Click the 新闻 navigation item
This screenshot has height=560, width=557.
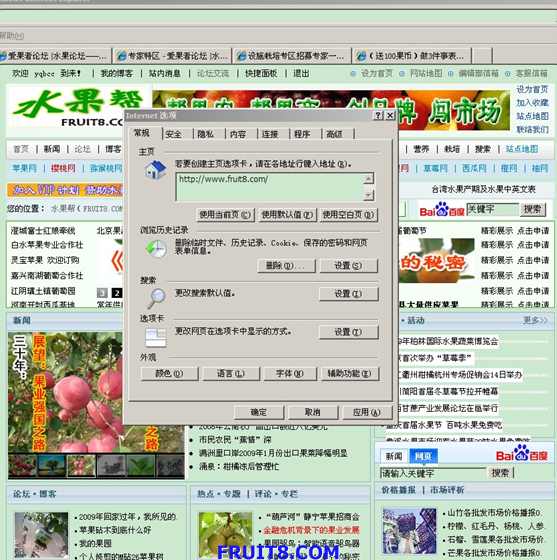(x=52, y=149)
